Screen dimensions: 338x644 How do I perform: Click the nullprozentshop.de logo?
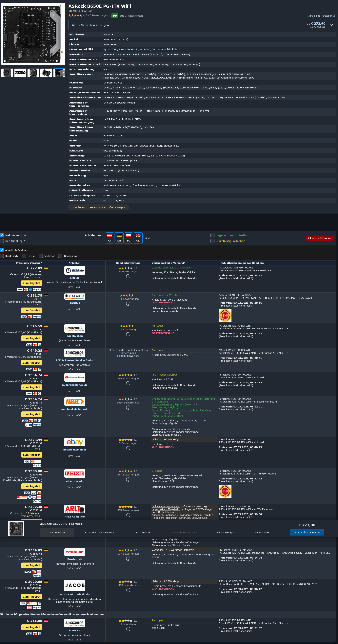pos(75,377)
